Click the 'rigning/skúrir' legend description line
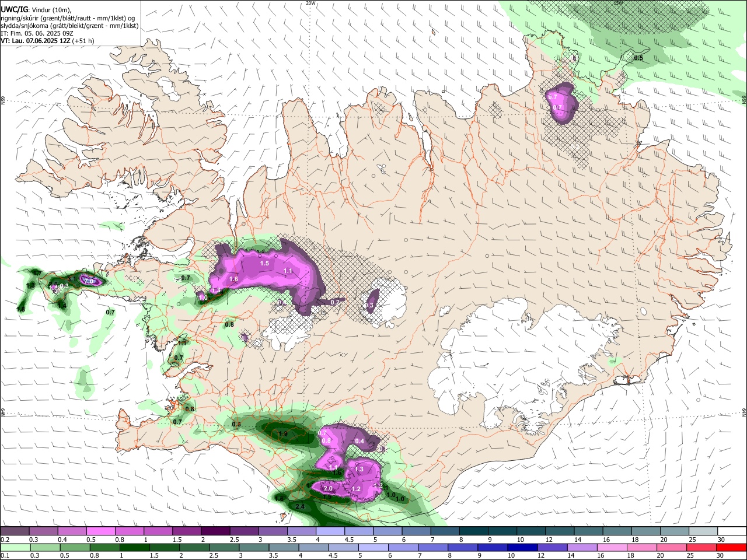 68,17
